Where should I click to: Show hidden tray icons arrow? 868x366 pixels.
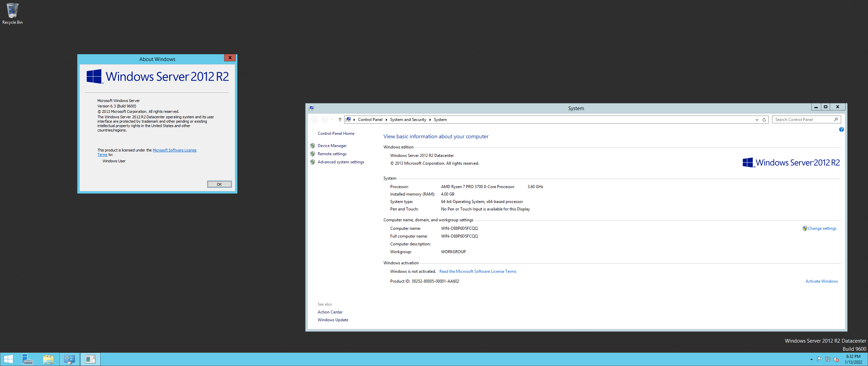tap(811, 359)
